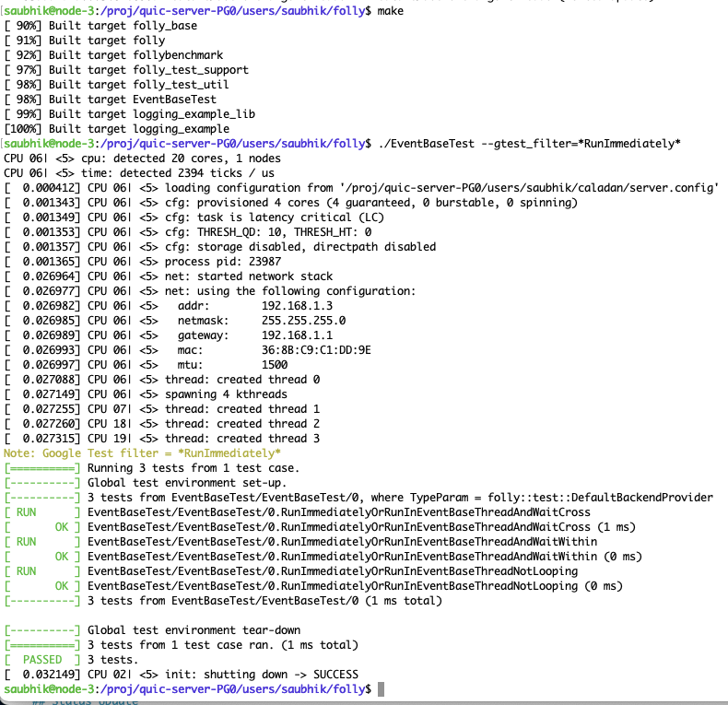This screenshot has height=705, width=728.
Task: Click 'Global test environment set-up.' line
Action: (x=187, y=483)
